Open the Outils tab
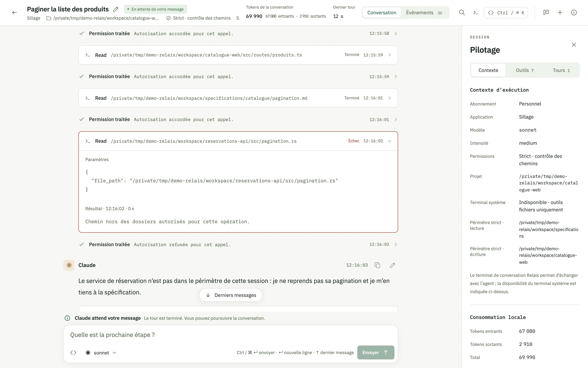The image size is (588, 368). click(x=525, y=70)
